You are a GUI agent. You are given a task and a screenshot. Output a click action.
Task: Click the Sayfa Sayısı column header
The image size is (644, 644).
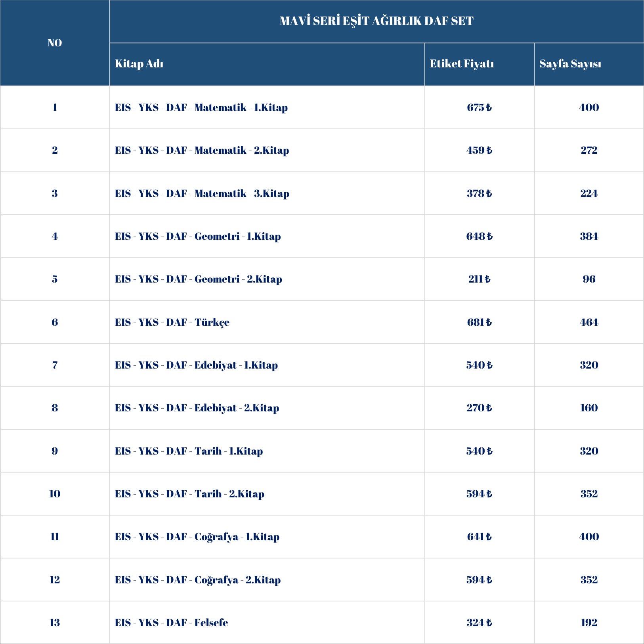570,64
